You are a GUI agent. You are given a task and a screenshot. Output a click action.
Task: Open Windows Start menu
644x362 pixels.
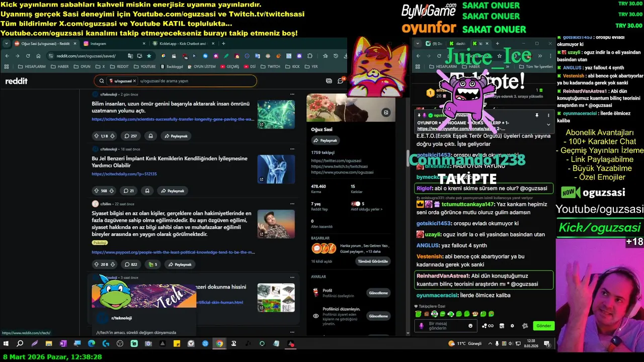tap(6, 344)
